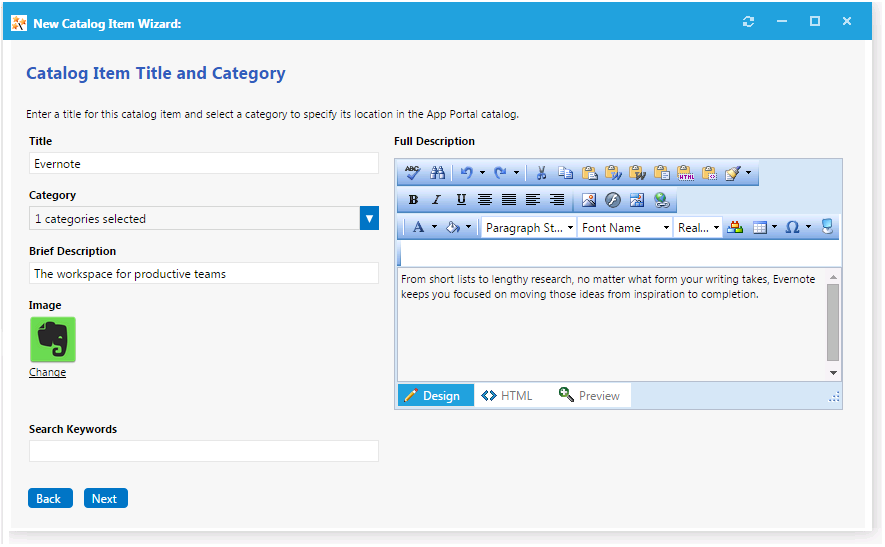Open the Paragraph Style dropdown

pos(529,228)
